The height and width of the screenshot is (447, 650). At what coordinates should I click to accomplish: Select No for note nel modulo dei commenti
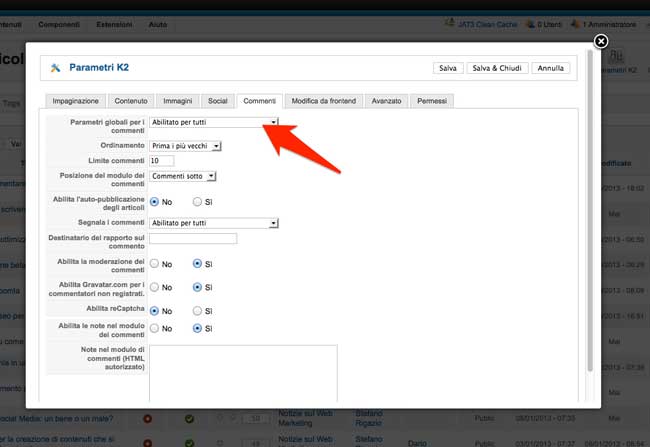pos(154,328)
